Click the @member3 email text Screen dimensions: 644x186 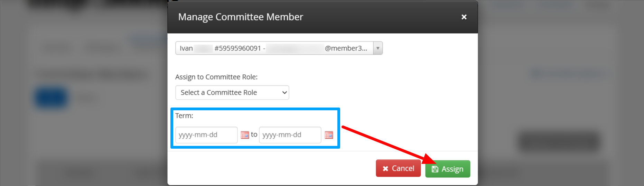346,48
